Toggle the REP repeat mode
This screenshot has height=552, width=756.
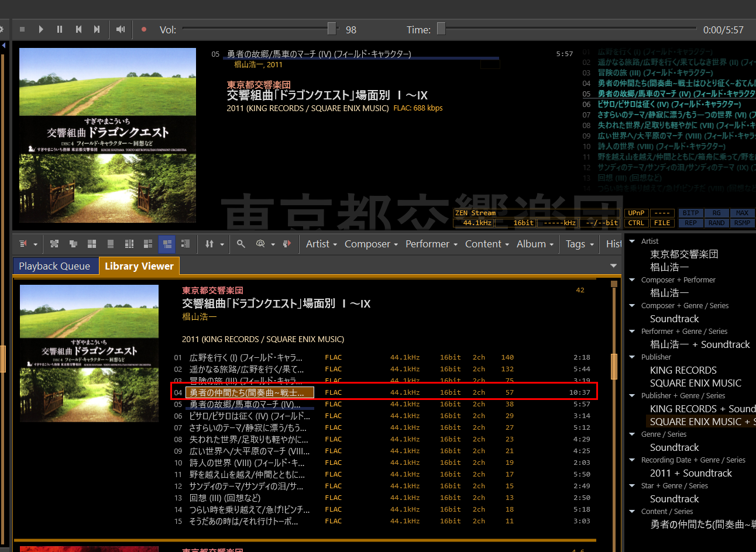coord(690,223)
